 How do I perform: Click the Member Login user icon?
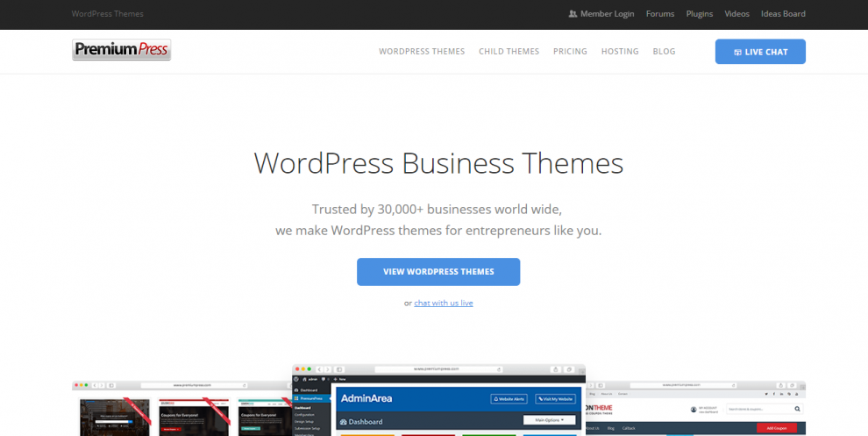coord(573,14)
